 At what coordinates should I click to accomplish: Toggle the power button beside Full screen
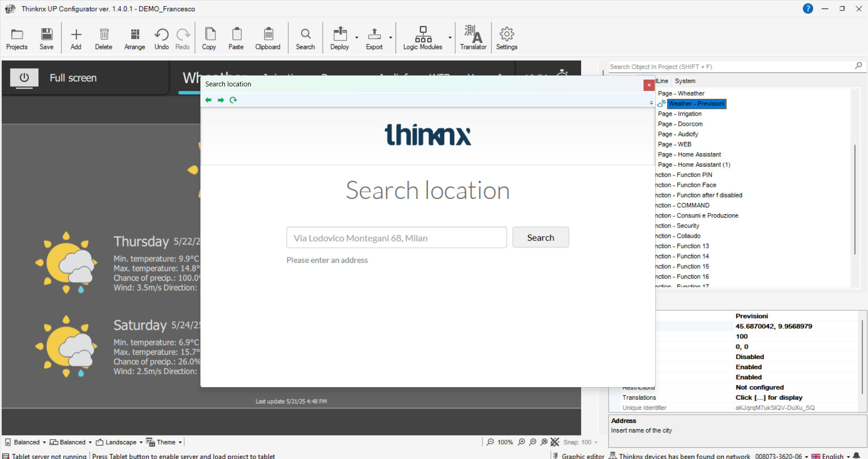pos(24,78)
